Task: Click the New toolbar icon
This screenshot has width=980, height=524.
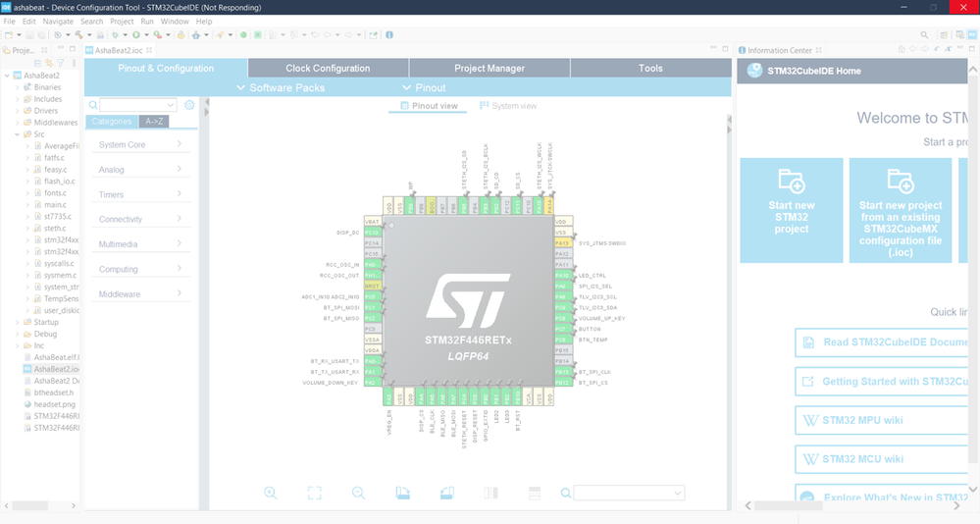Action: pos(9,35)
